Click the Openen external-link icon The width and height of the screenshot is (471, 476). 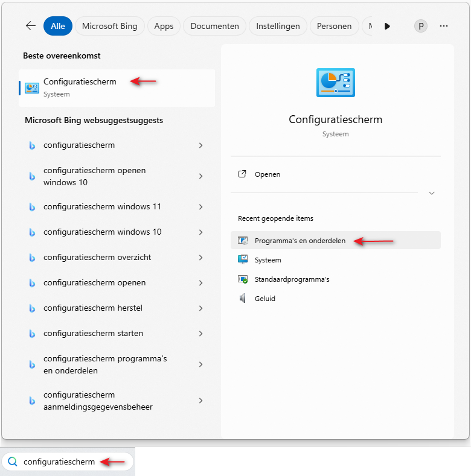click(x=242, y=174)
